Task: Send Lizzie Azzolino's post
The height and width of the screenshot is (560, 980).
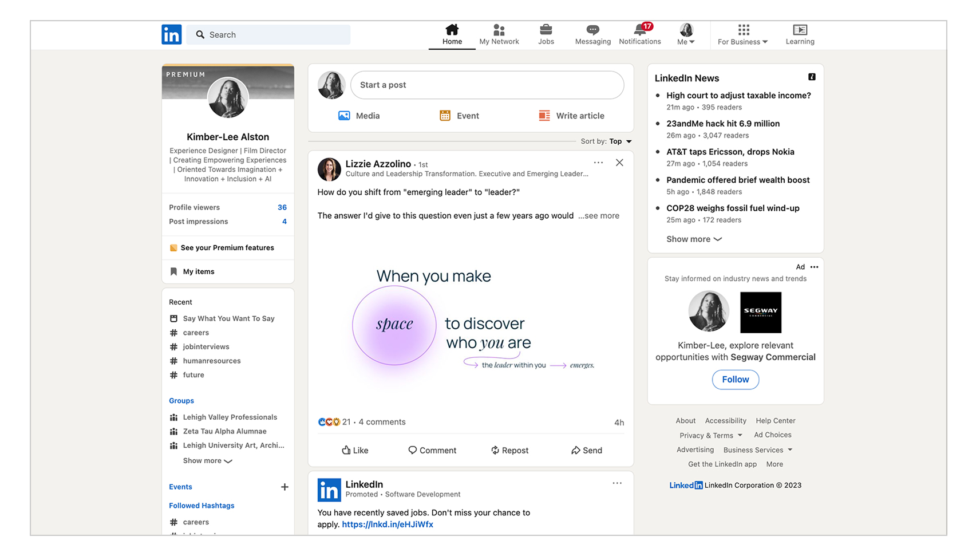Action: pos(587,451)
